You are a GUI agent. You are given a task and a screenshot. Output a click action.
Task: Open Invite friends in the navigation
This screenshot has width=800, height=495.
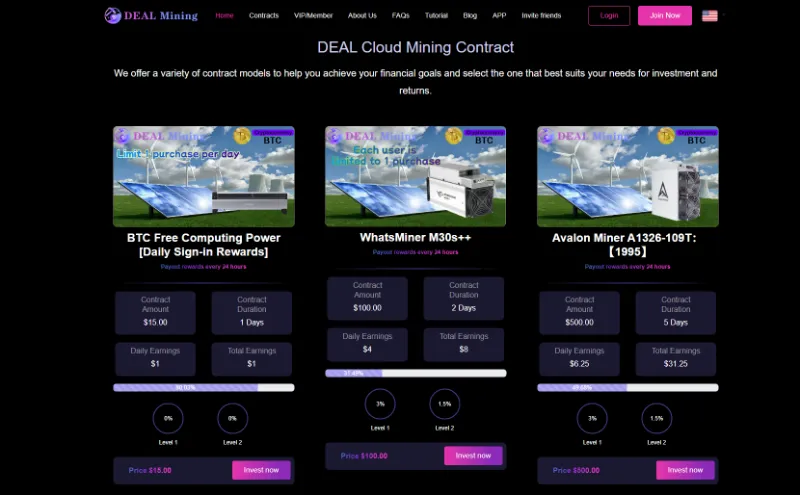click(541, 15)
